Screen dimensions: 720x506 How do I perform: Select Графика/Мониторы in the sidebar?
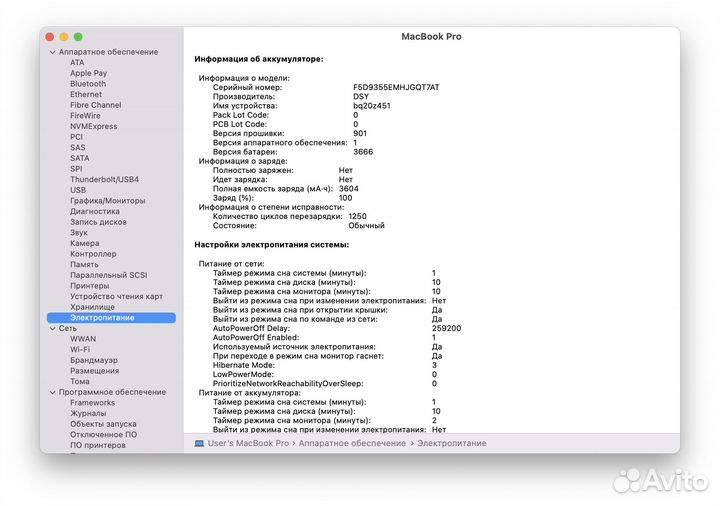107,201
